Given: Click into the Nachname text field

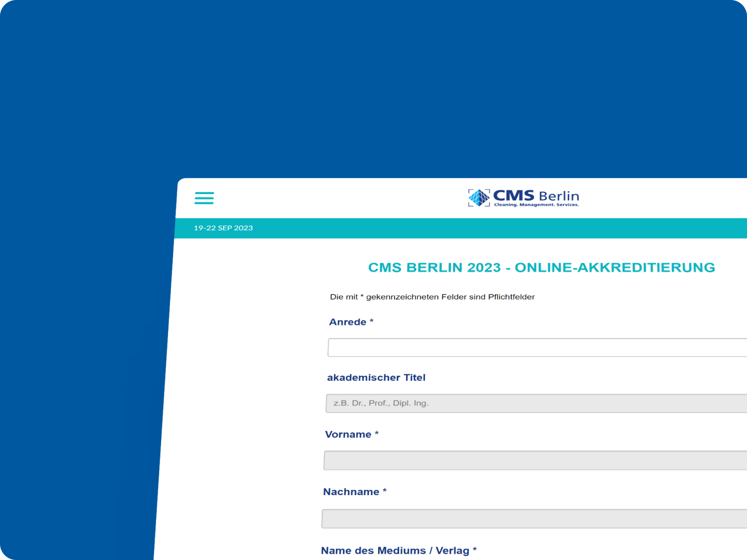Looking at the screenshot, I should point(534,518).
